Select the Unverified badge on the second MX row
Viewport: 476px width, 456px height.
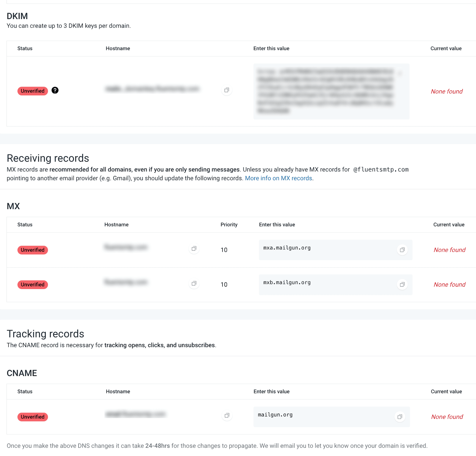33,285
